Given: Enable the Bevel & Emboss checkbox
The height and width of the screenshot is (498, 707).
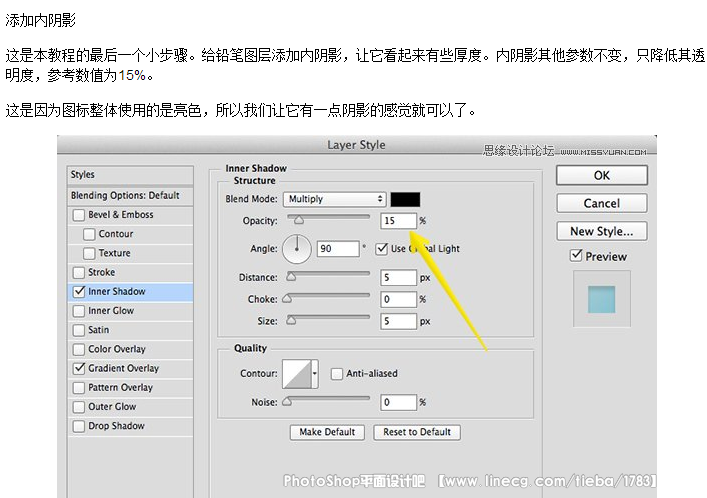Looking at the screenshot, I should [x=79, y=215].
